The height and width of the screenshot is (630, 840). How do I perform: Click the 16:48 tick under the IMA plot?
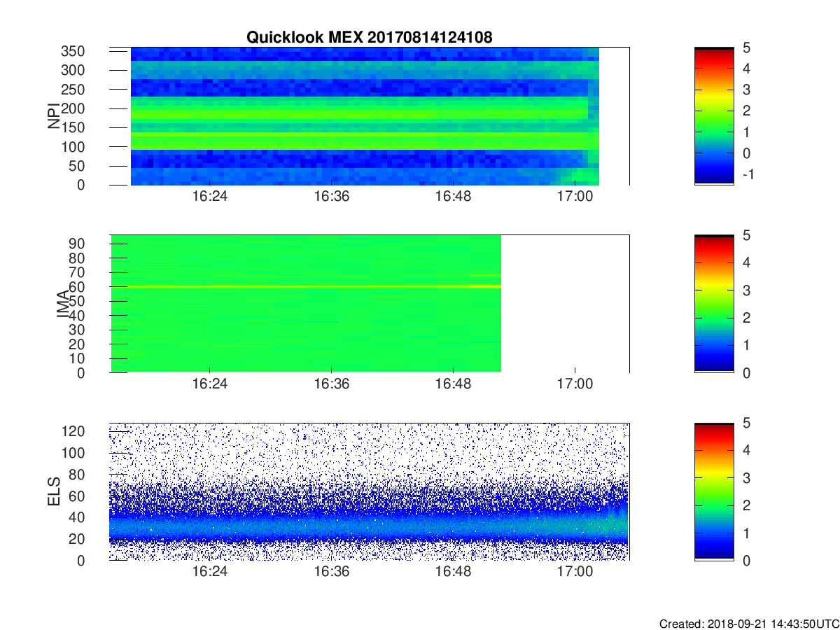pos(454,384)
